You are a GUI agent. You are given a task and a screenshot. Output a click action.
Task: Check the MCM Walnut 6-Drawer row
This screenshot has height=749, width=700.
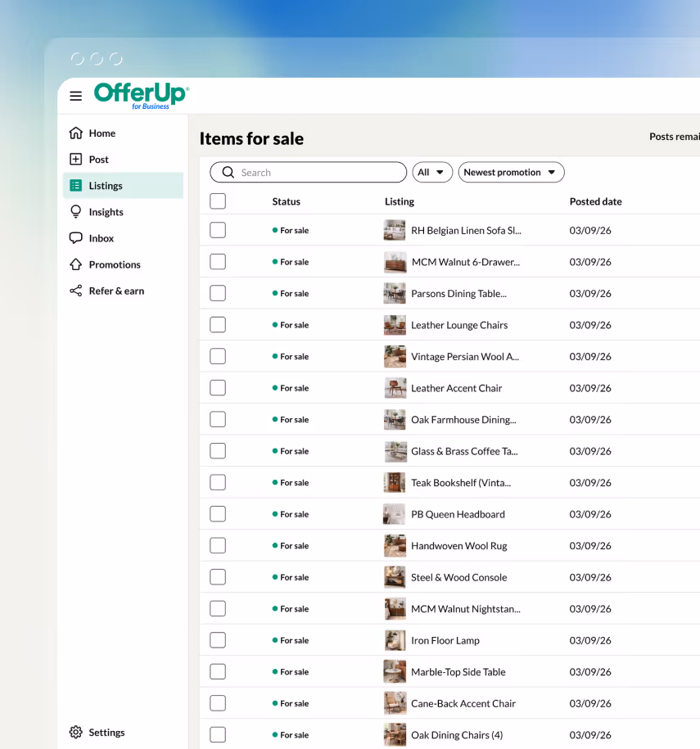[x=218, y=262]
